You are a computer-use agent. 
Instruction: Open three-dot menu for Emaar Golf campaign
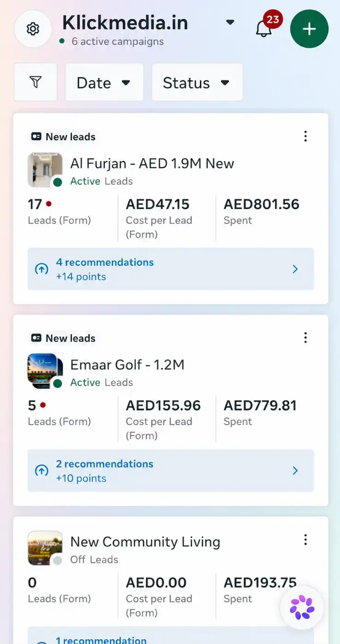pos(305,338)
